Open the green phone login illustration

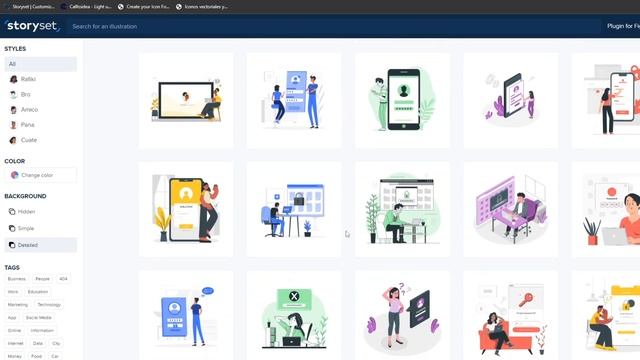(x=402, y=100)
